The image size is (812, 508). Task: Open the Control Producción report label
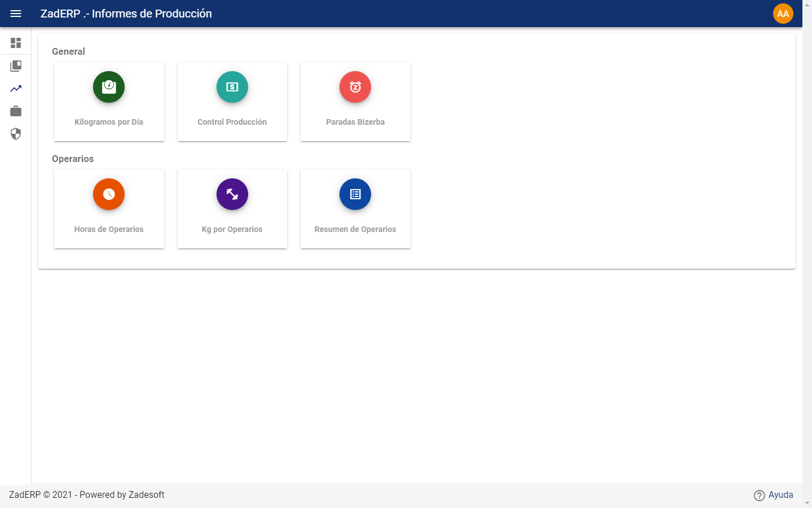[x=232, y=122]
